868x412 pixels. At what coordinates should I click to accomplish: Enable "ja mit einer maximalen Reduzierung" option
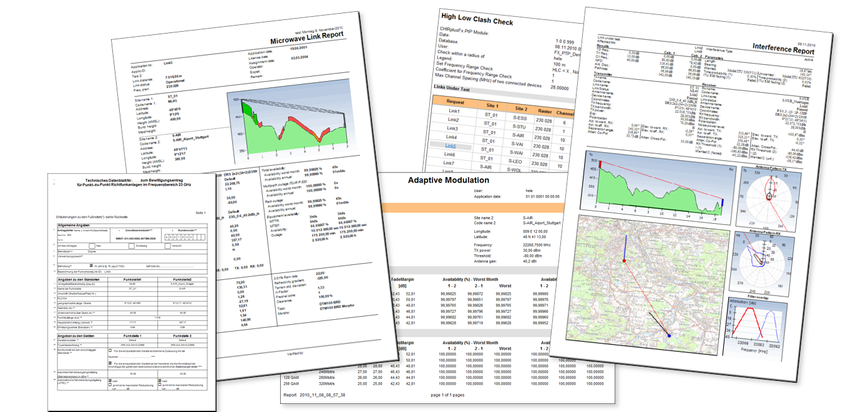pyautogui.click(x=110, y=385)
